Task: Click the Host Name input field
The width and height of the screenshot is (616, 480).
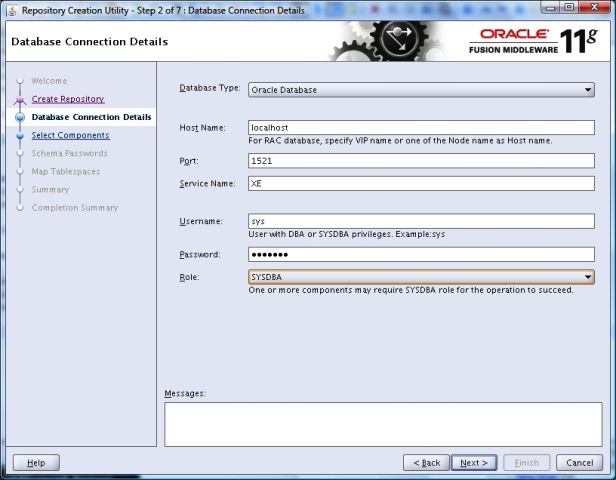Action: 421,128
